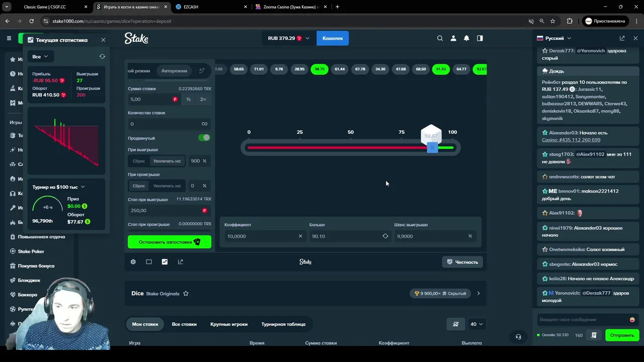Open the RUB 379.29 balance dropdown

click(x=289, y=38)
